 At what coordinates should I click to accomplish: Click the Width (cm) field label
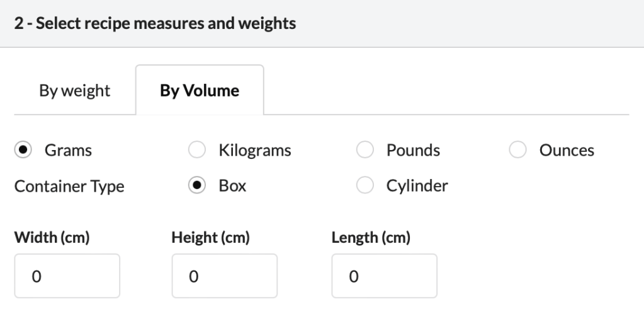point(52,238)
